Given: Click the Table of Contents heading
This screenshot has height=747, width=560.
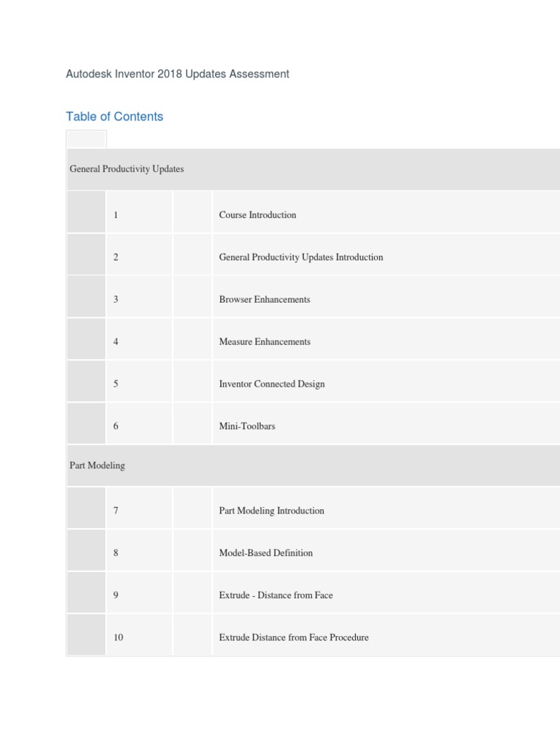Looking at the screenshot, I should pos(114,116).
